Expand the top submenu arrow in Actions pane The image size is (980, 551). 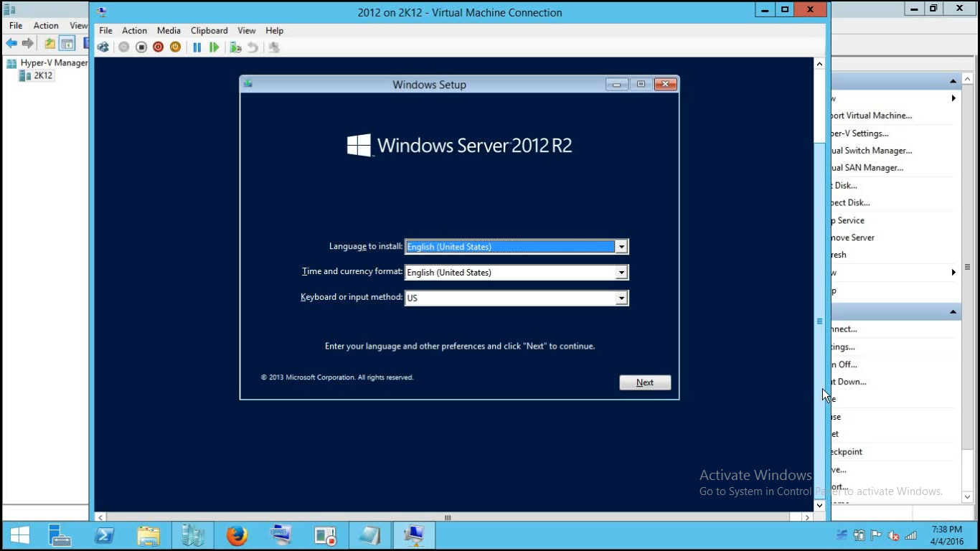(953, 98)
